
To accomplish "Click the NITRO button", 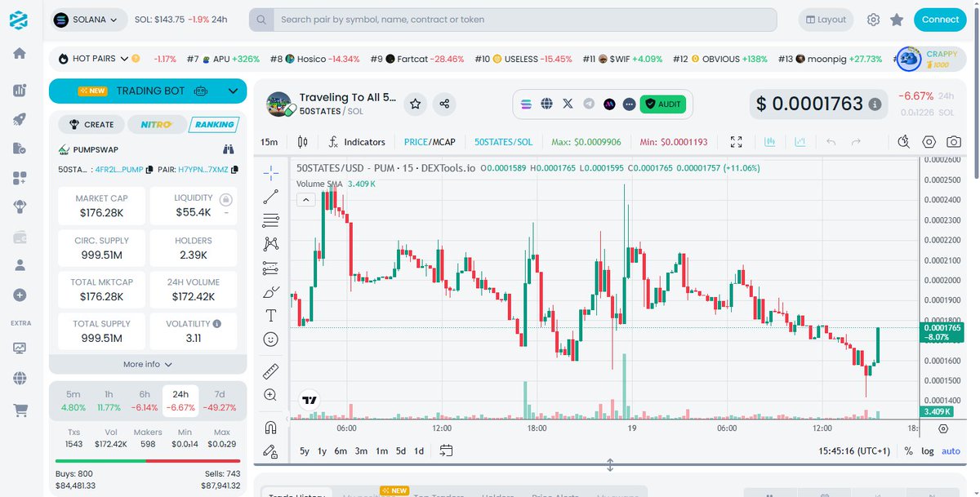I will click(155, 125).
